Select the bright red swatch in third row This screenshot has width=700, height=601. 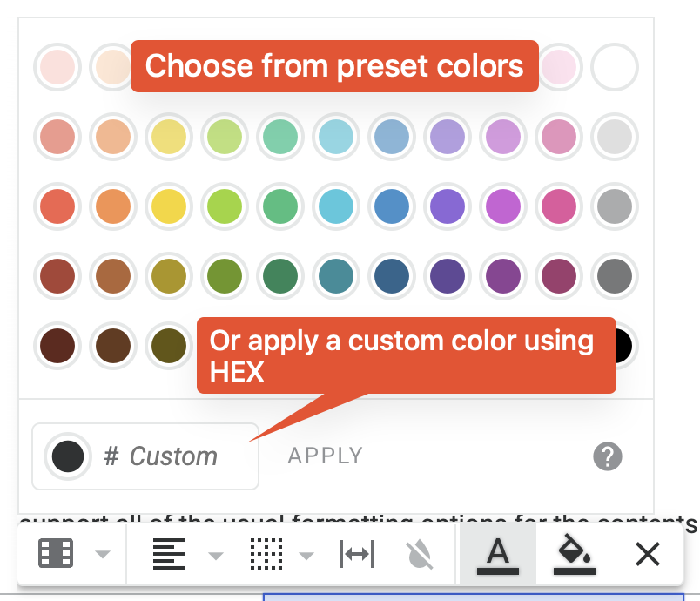pos(57,206)
